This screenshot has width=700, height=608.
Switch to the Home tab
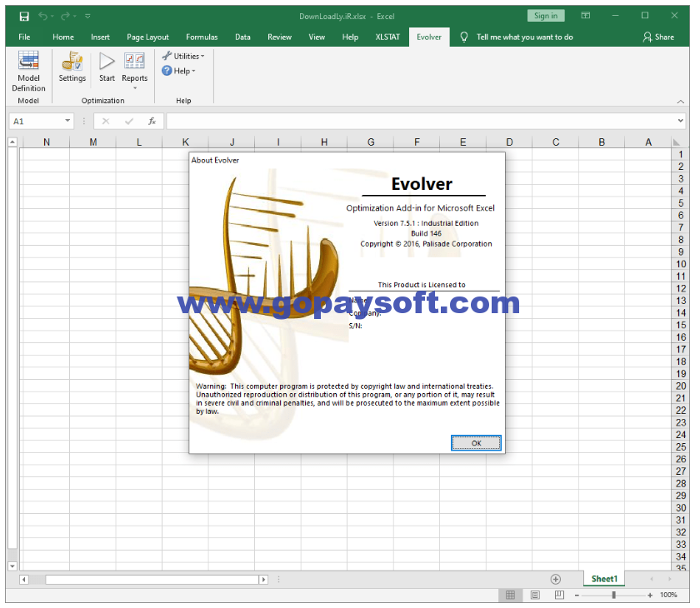click(63, 37)
